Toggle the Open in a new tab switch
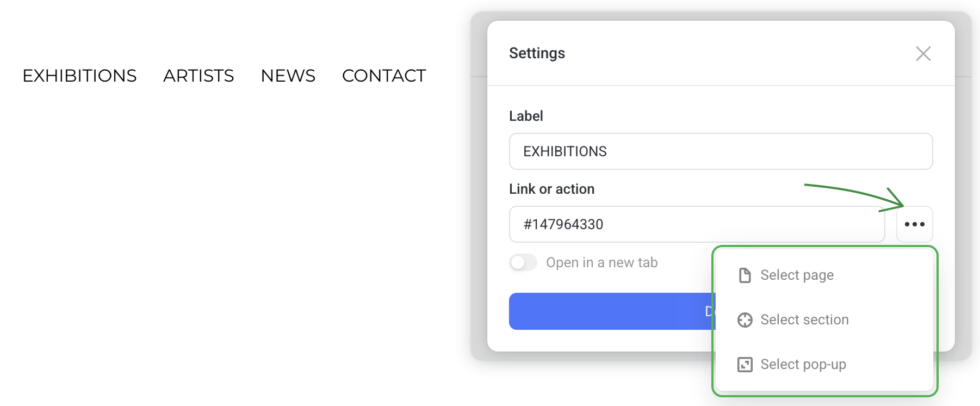This screenshot has width=980, height=406. tap(523, 262)
